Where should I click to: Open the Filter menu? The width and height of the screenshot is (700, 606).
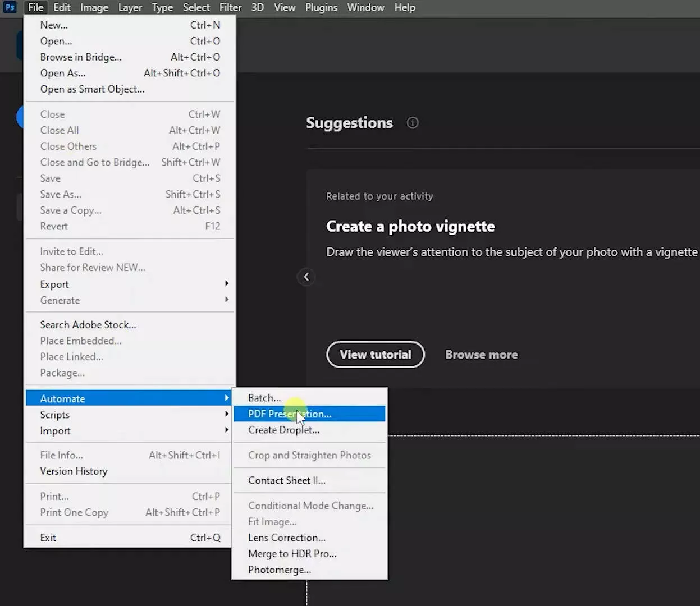[230, 7]
